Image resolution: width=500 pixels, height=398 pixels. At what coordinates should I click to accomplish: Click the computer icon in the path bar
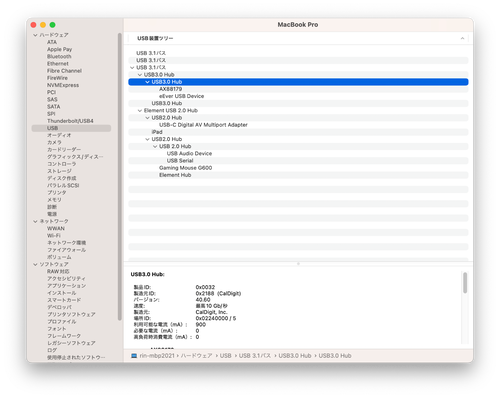134,356
